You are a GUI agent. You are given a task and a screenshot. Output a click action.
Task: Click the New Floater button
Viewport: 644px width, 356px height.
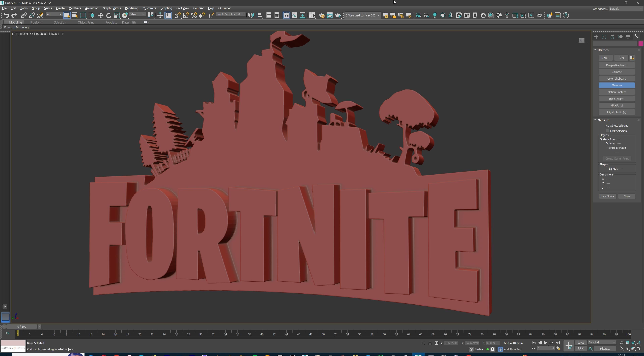[x=607, y=196]
